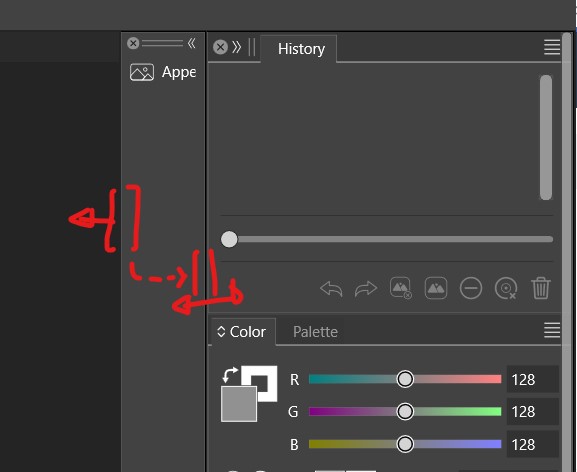This screenshot has height=472, width=577.
Task: Click the Appearance panel picture icon
Action: [142, 72]
